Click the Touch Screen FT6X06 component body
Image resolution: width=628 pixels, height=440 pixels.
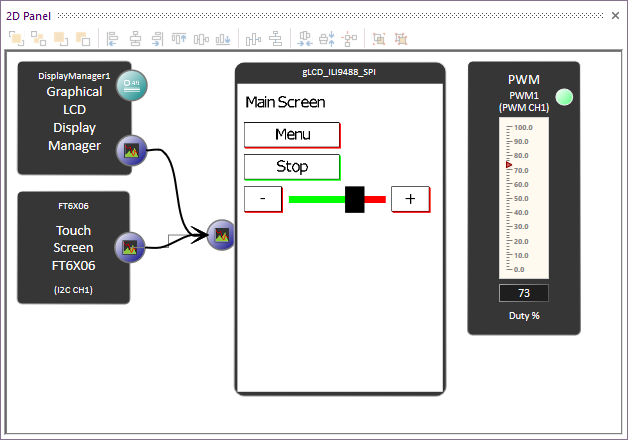[73, 248]
